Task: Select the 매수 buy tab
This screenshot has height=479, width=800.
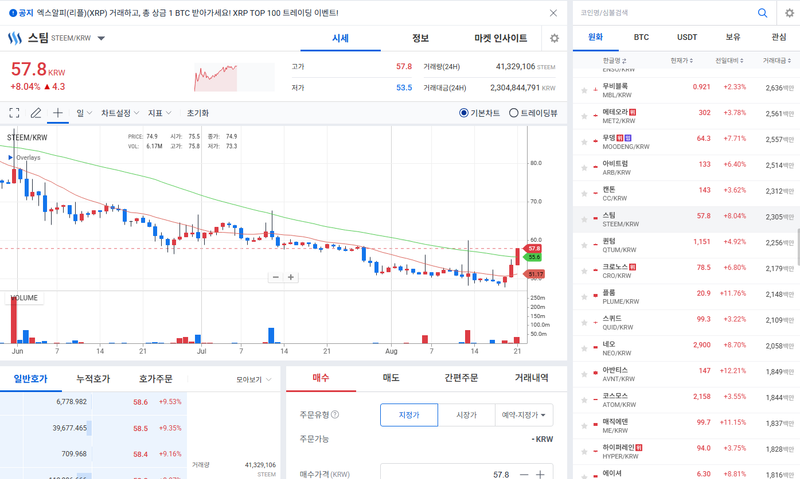Action: click(321, 377)
